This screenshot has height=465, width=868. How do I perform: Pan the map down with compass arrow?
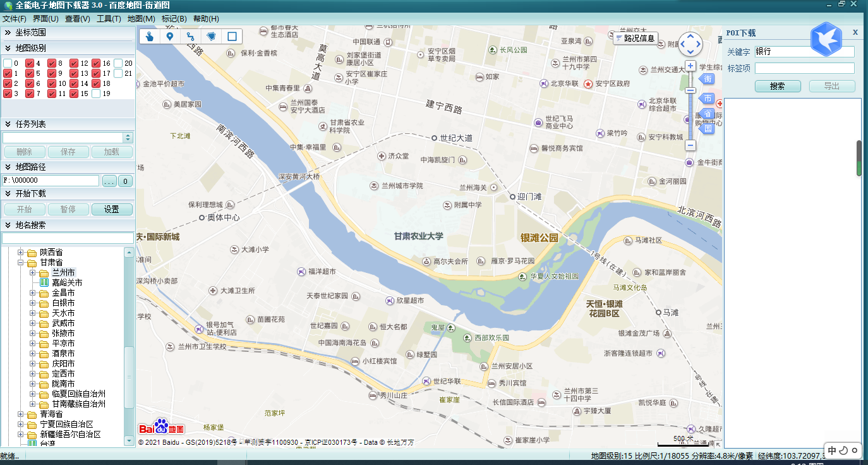690,52
